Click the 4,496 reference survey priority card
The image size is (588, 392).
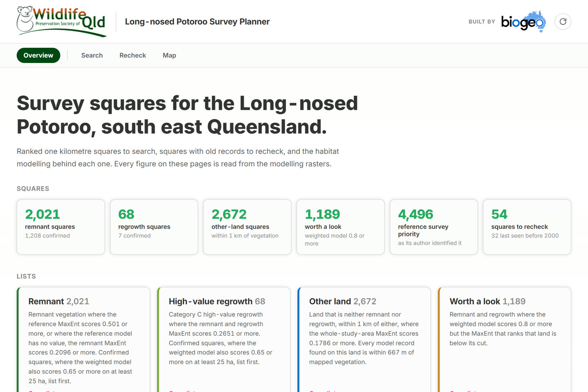tap(434, 227)
